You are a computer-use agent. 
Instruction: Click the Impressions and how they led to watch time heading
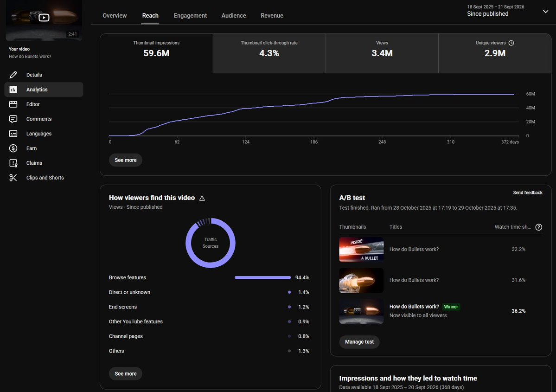(x=408, y=378)
